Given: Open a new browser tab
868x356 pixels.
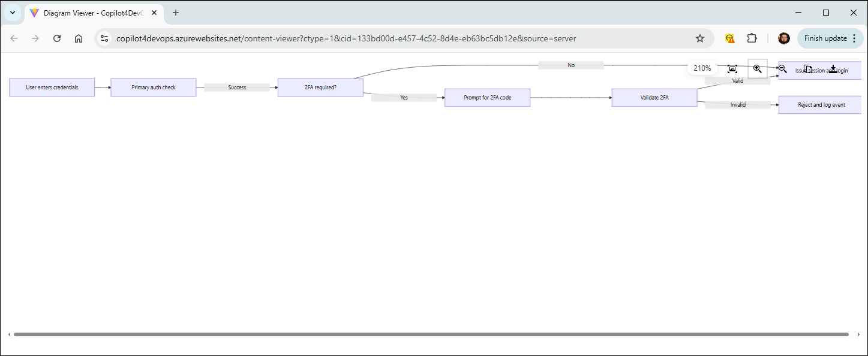Looking at the screenshot, I should click(176, 13).
